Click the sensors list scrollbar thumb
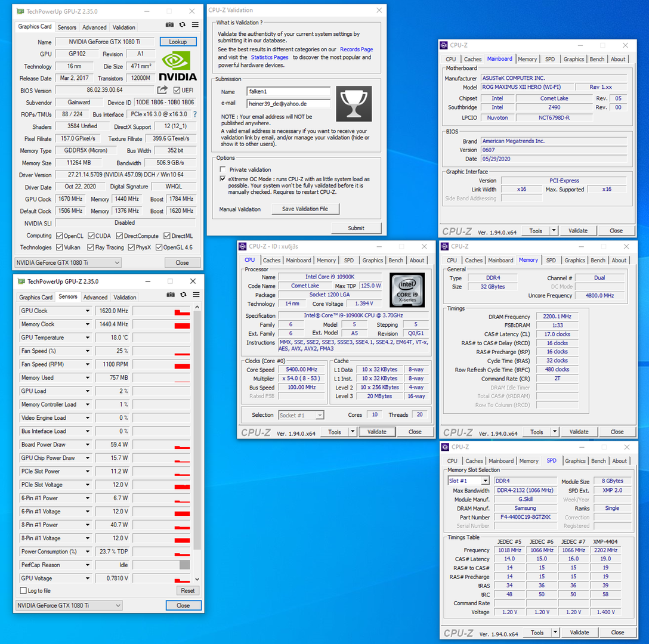The image size is (649, 644). coord(197,431)
